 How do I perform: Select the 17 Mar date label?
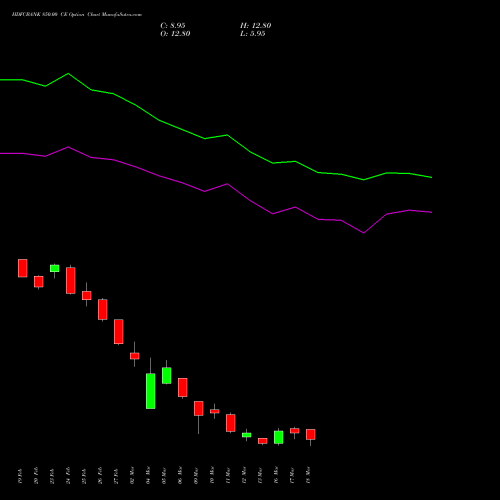(x=292, y=475)
